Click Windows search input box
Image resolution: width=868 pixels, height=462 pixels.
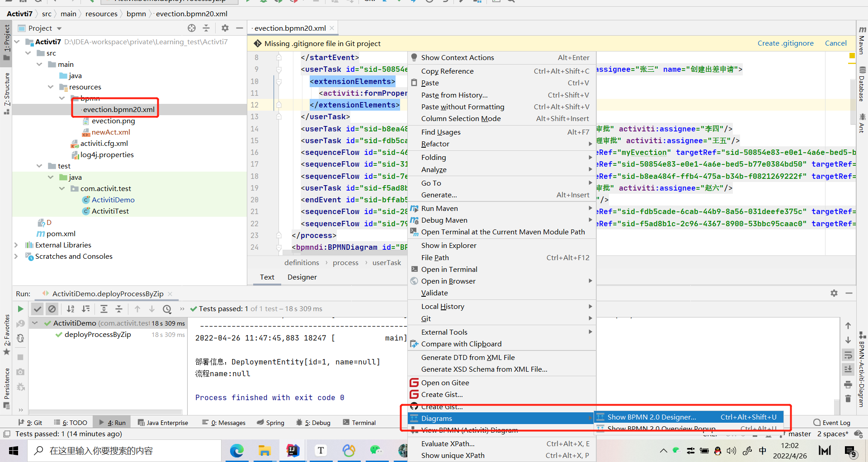tap(124, 451)
